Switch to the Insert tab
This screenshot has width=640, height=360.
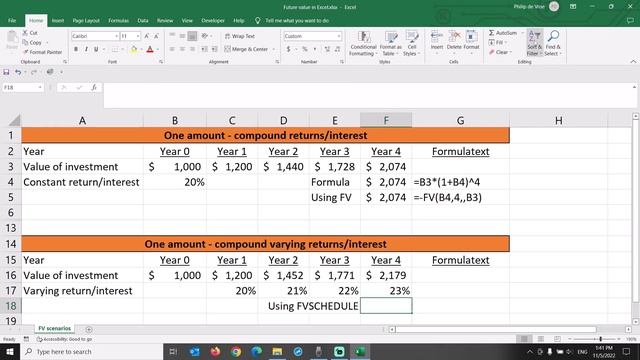(x=58, y=20)
